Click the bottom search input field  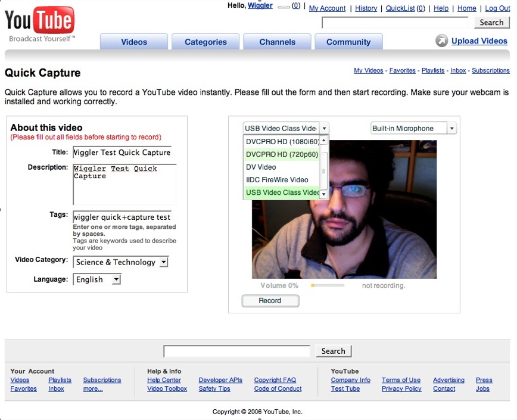[x=236, y=351]
